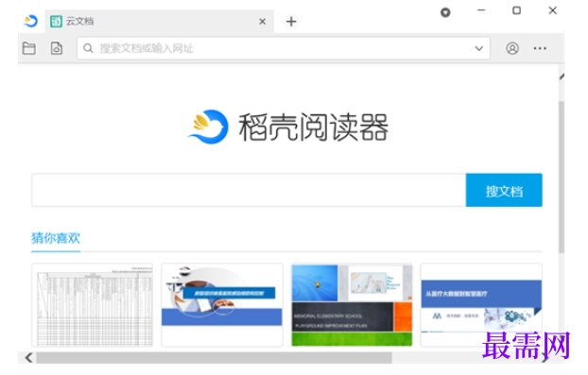This screenshot has height=375, width=588.
Task: Click the magnifier icon in address bar
Action: (88, 48)
